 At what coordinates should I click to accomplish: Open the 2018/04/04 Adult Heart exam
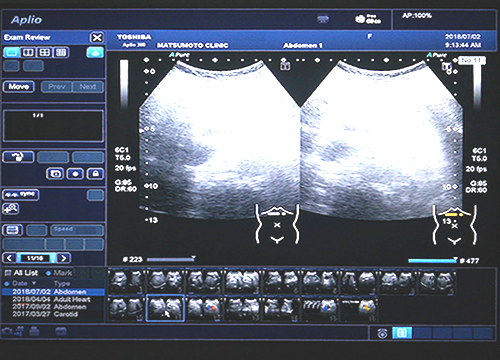(51, 299)
